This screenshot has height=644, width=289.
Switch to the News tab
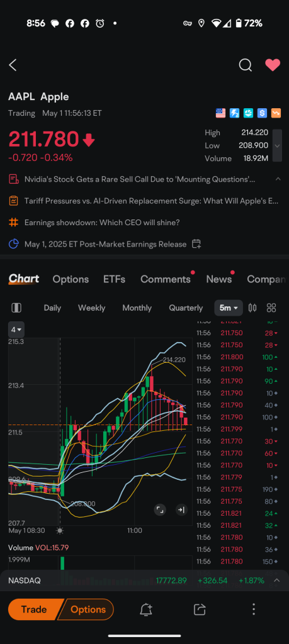(x=218, y=279)
